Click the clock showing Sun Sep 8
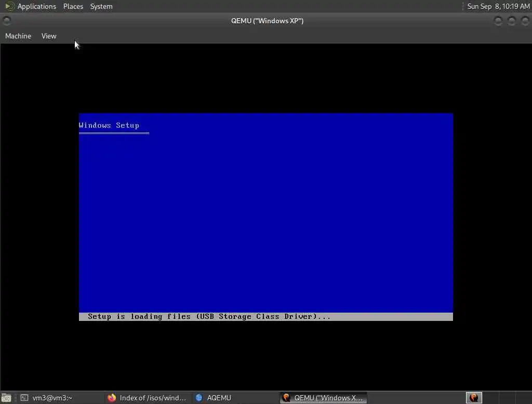Screen dimensions: 532x404 (x=498, y=6)
